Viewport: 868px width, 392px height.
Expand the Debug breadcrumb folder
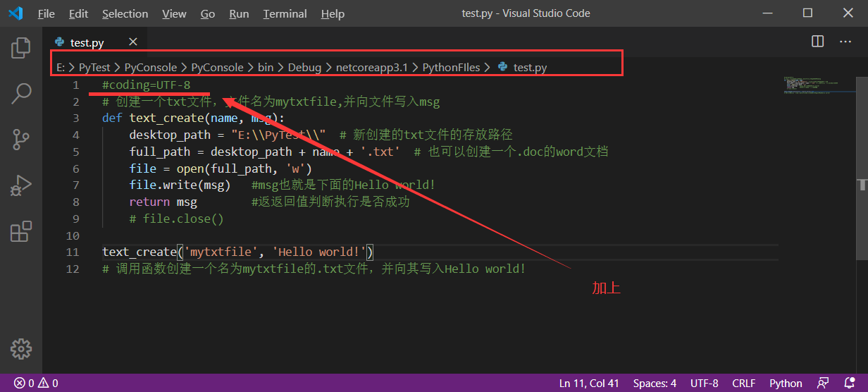coord(304,68)
